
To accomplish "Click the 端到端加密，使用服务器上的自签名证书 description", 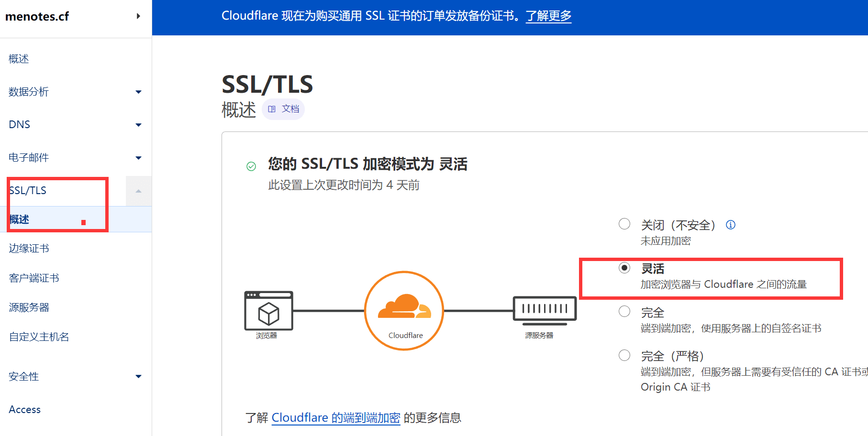I will pos(731,328).
